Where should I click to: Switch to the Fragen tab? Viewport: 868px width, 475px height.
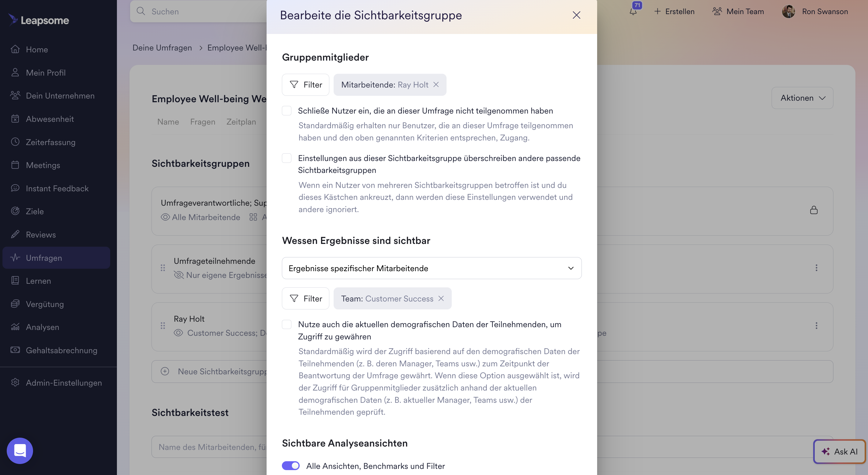tap(203, 122)
